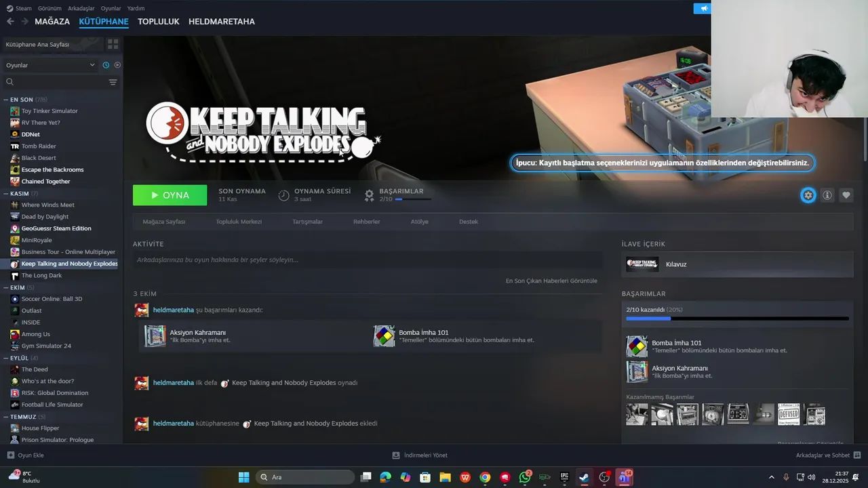This screenshot has height=488, width=868.
Task: Click the achievements progress bar in header
Action: coord(413,199)
